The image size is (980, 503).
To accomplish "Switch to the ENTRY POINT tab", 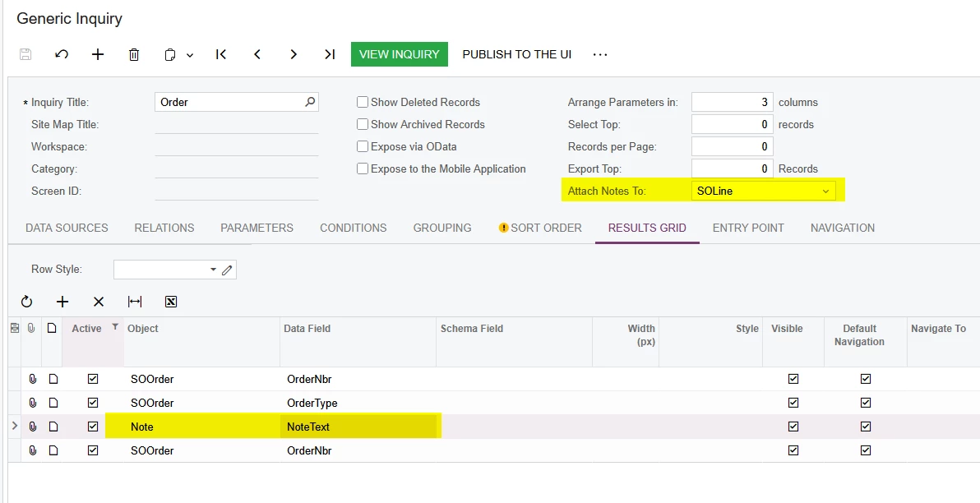I will click(748, 228).
